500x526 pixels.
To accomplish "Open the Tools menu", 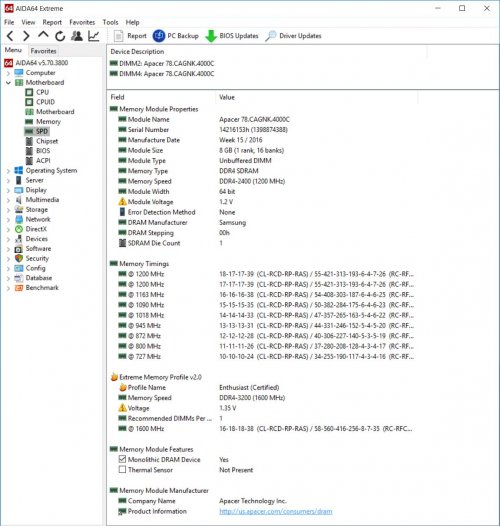I will click(x=110, y=22).
